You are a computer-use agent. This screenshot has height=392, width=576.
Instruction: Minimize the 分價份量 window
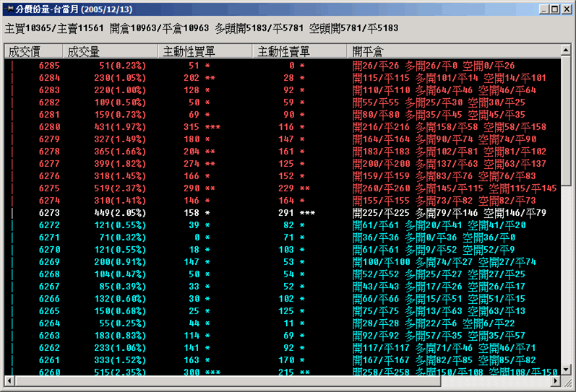click(x=544, y=9)
